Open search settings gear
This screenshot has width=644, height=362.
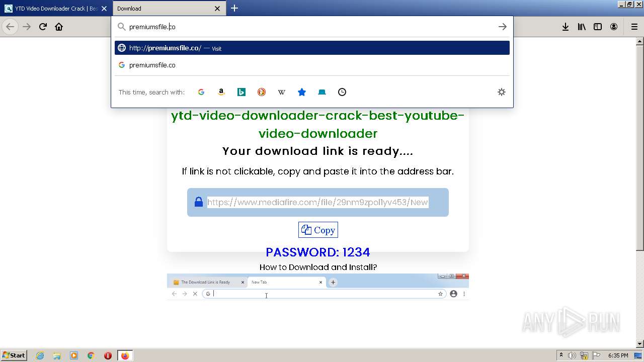502,92
